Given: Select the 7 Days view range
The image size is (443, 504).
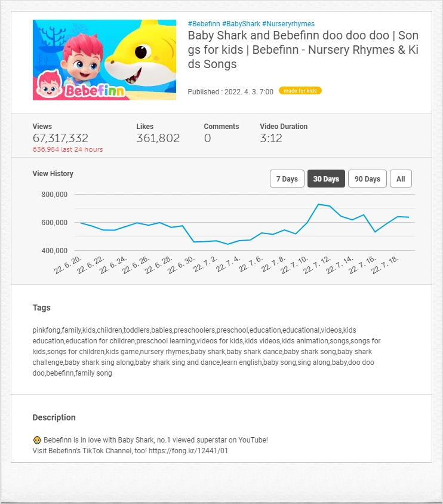Looking at the screenshot, I should [287, 179].
